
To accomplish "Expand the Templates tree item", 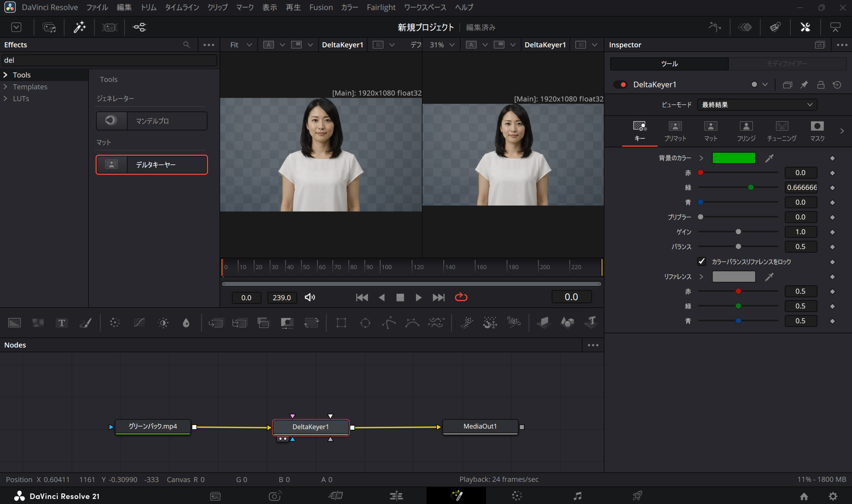I will pos(5,86).
